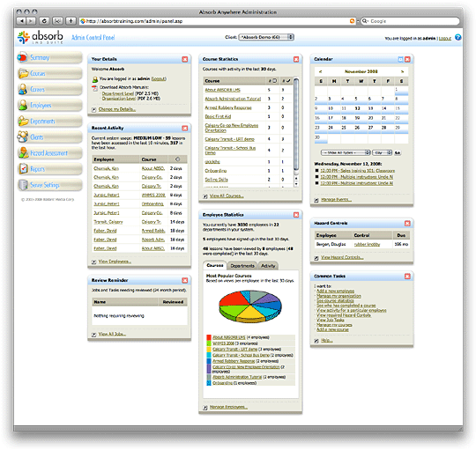Screen dimensions: 476x450
Task: Click the PDF icon beside Download Absorb Manuals
Action: click(94, 88)
